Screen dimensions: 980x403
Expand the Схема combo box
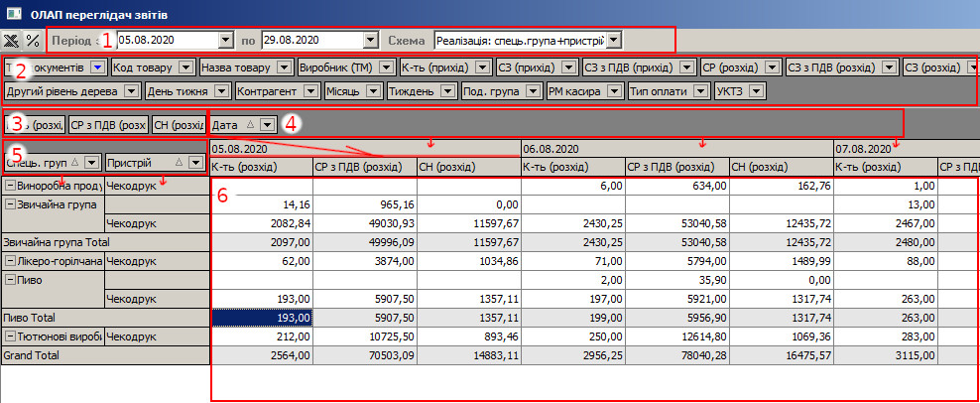(x=614, y=41)
